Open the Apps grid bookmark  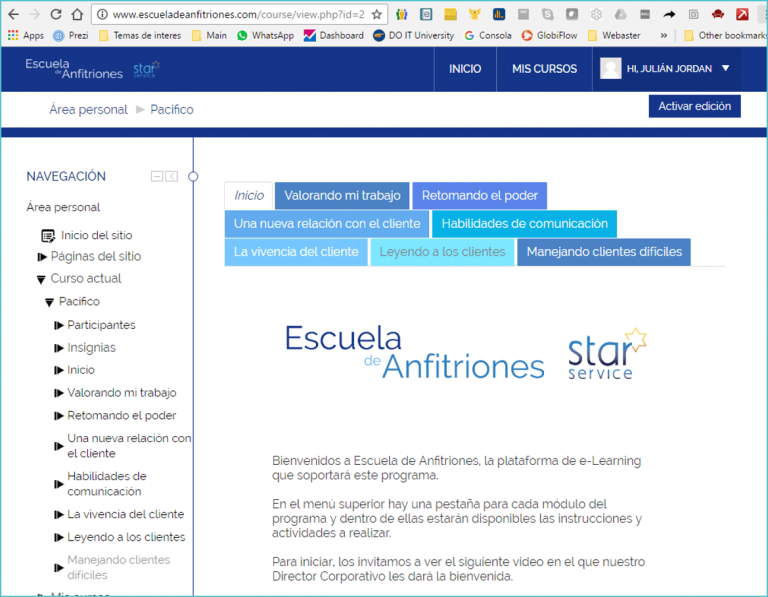pos(26,35)
